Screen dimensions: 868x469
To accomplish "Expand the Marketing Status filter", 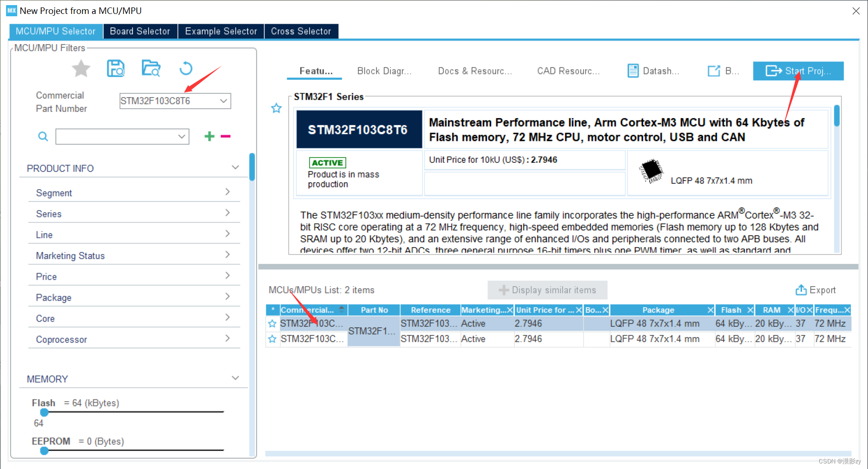I will coord(228,254).
